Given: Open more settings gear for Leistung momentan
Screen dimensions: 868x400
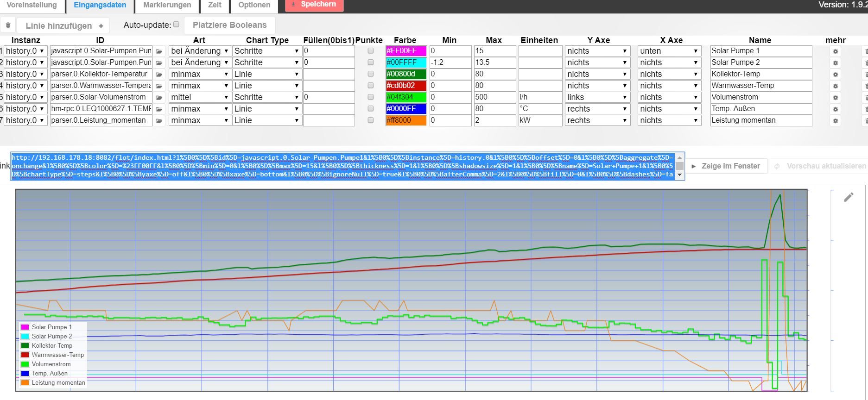Looking at the screenshot, I should pyautogui.click(x=835, y=121).
